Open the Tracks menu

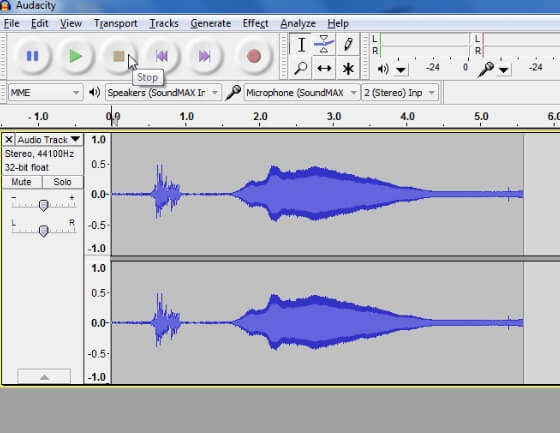(x=164, y=24)
